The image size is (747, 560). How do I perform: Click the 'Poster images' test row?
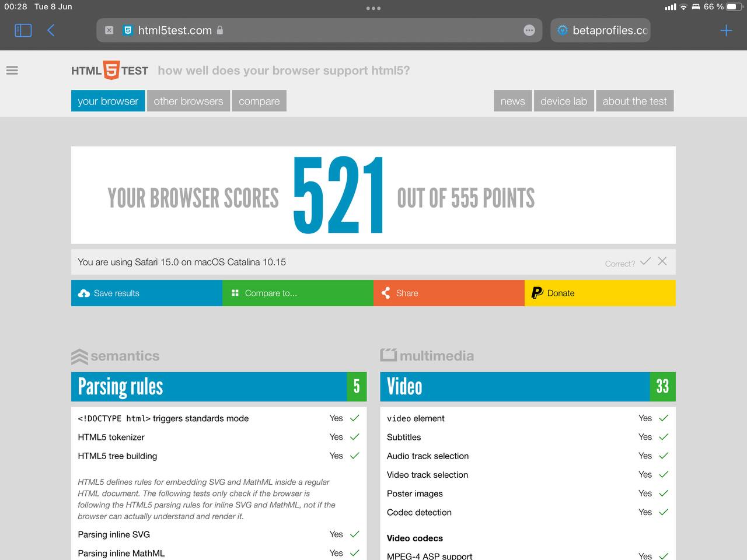[528, 494]
